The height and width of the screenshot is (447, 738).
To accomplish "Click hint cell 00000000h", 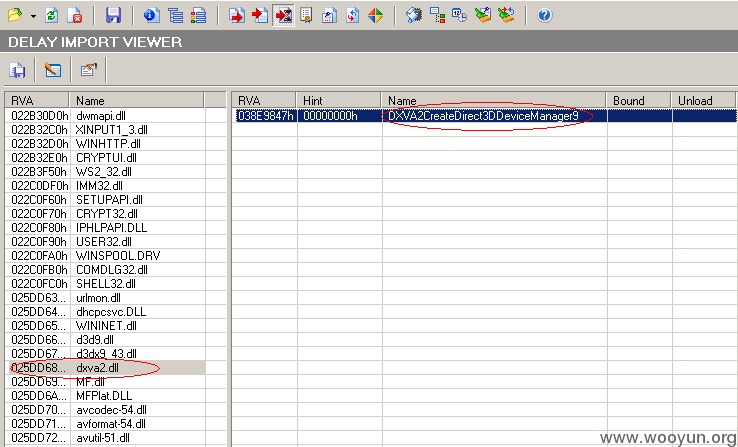I will [x=330, y=116].
